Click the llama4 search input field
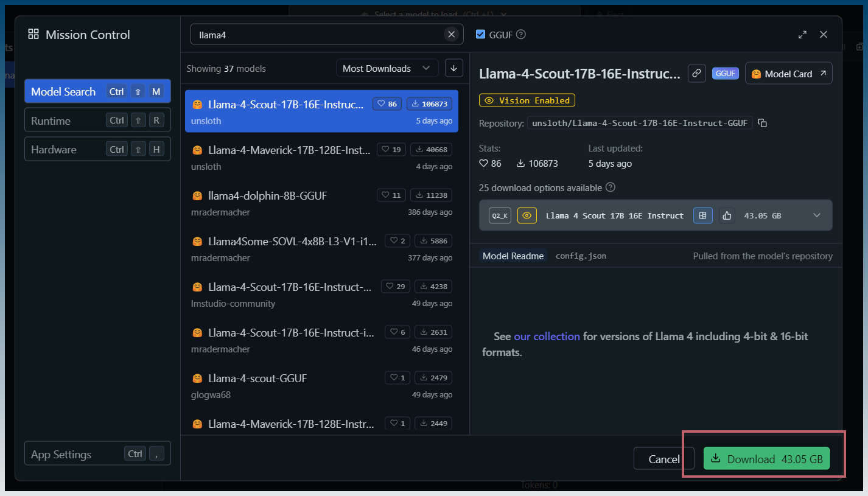The width and height of the screenshot is (868, 496). pos(326,35)
